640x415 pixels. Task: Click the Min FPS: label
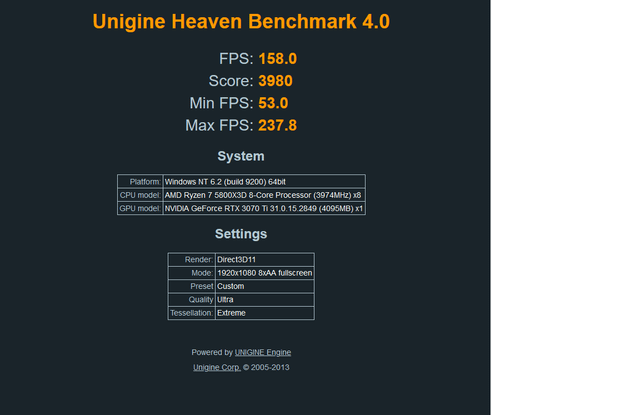coord(222,103)
